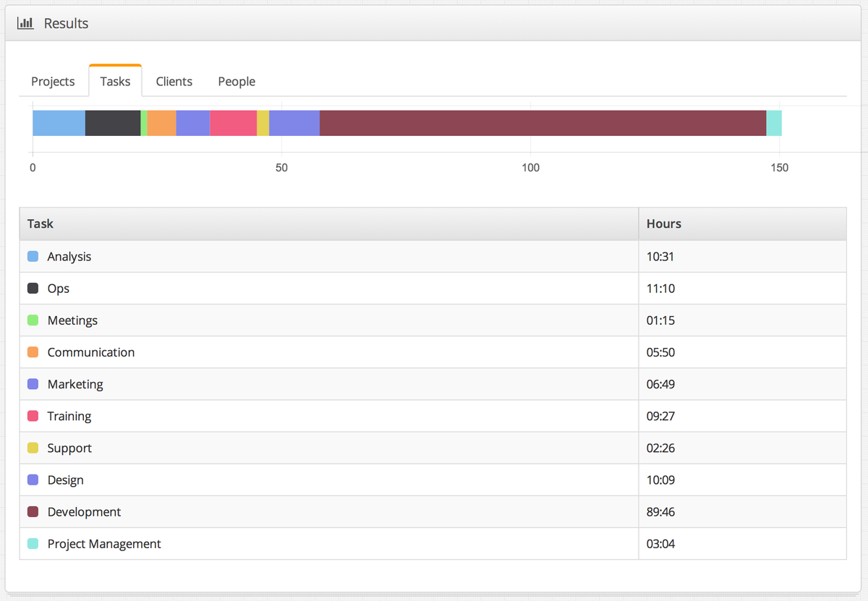
Task: Open the Clients tab
Action: coord(174,81)
